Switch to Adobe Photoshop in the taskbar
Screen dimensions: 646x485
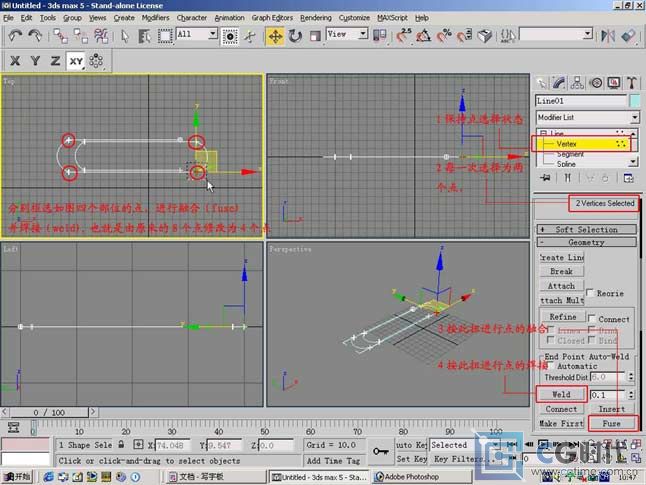pos(422,477)
